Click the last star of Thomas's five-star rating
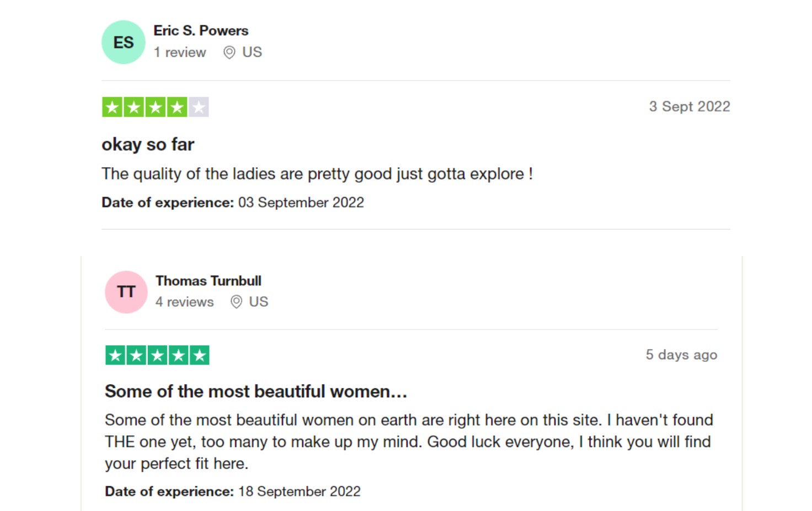This screenshot has width=812, height=511. coord(200,355)
